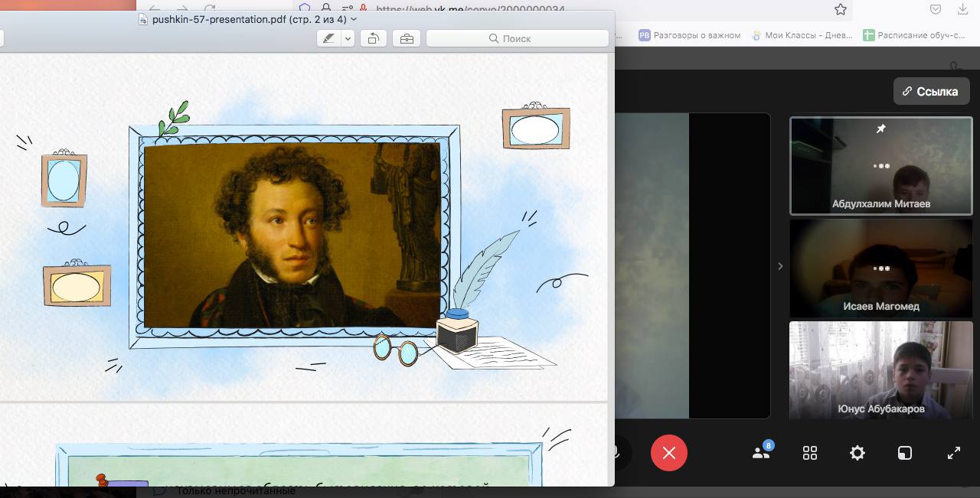Click the Preview markup pen tool
980x498 pixels.
point(329,38)
